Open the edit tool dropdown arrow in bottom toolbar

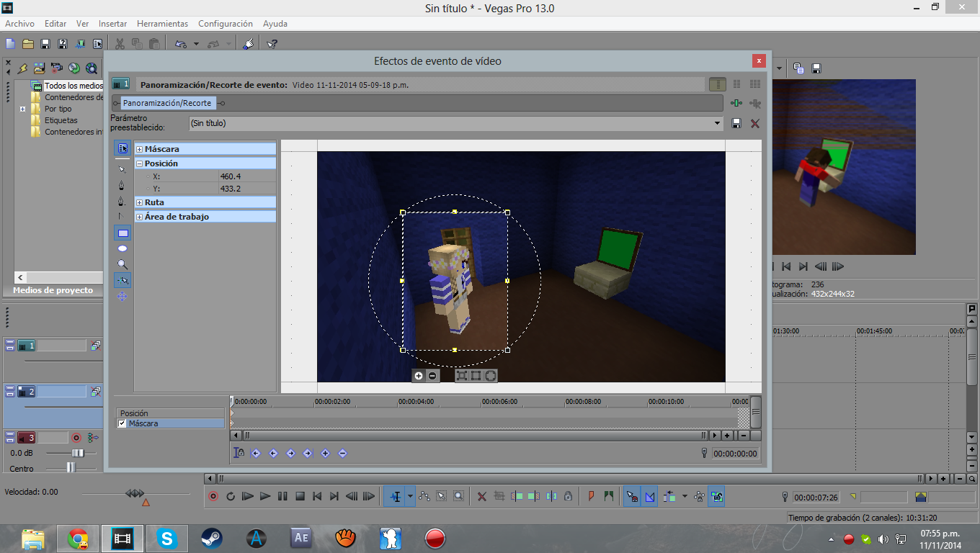(x=410, y=496)
